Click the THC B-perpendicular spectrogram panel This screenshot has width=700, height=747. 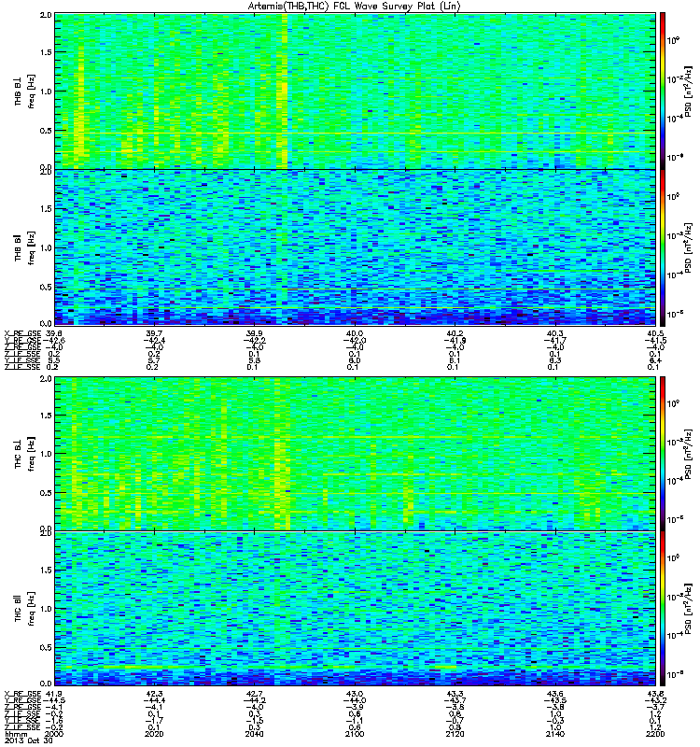(x=356, y=454)
